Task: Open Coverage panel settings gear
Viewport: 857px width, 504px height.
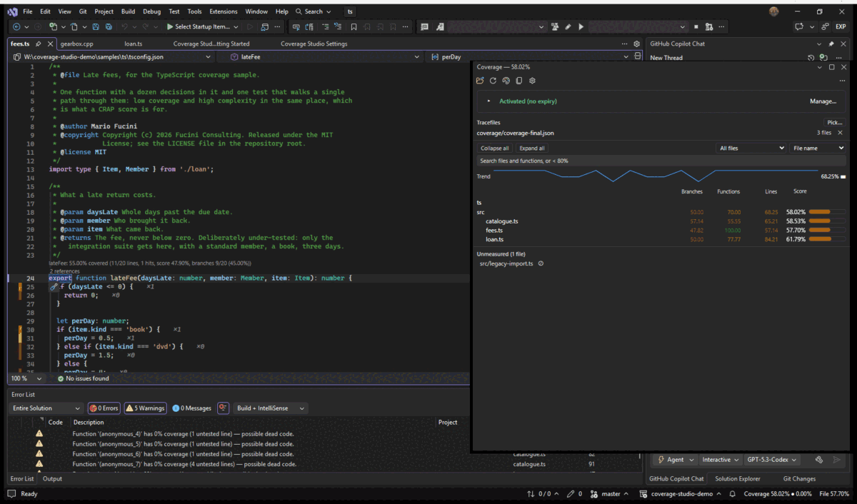Action: pos(532,81)
